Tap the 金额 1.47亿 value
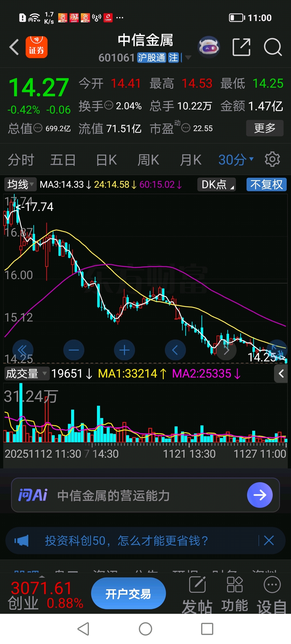Screen dimensions: 291x644 265,106
